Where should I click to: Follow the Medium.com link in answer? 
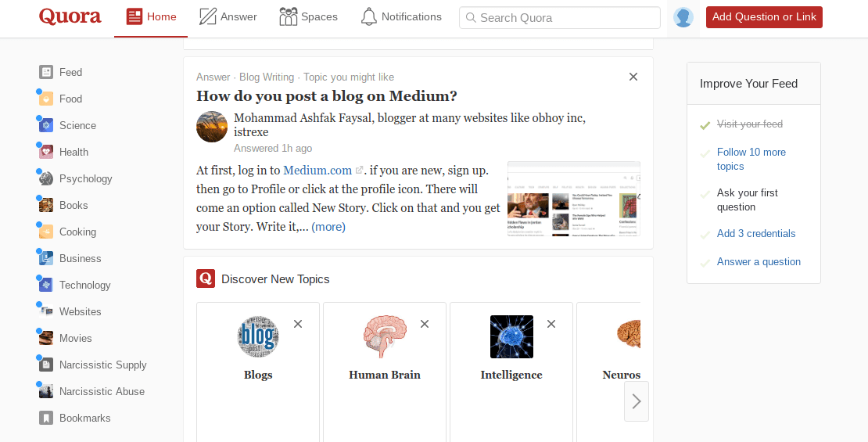(317, 170)
